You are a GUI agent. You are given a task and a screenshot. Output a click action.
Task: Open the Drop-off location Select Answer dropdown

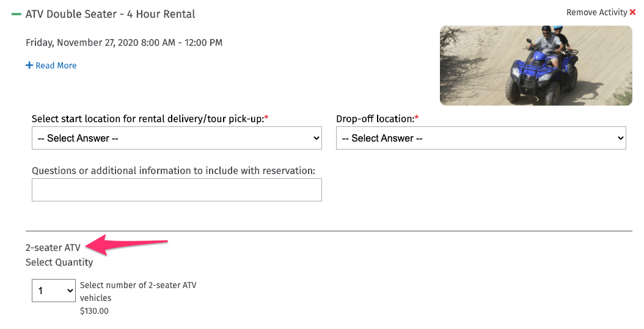pos(481,138)
